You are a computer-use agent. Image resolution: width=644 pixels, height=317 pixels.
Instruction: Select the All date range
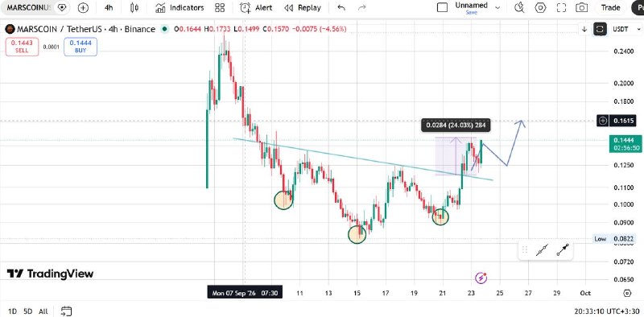43,311
